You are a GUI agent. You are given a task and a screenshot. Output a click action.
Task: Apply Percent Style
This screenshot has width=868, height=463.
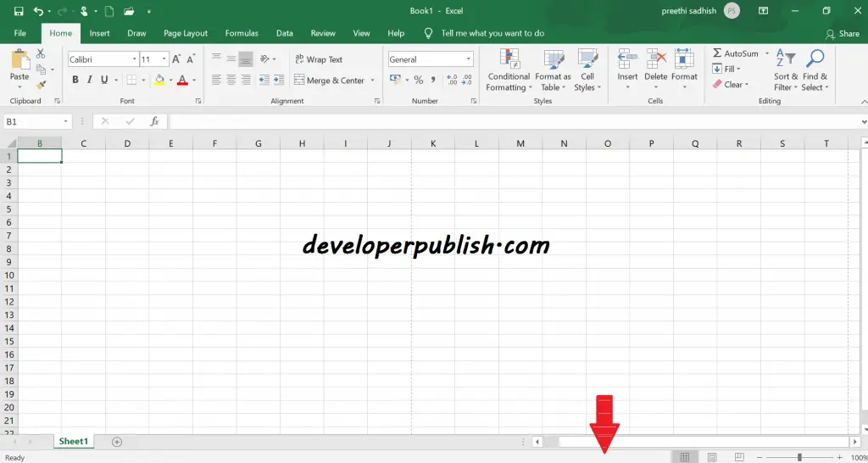click(x=419, y=80)
